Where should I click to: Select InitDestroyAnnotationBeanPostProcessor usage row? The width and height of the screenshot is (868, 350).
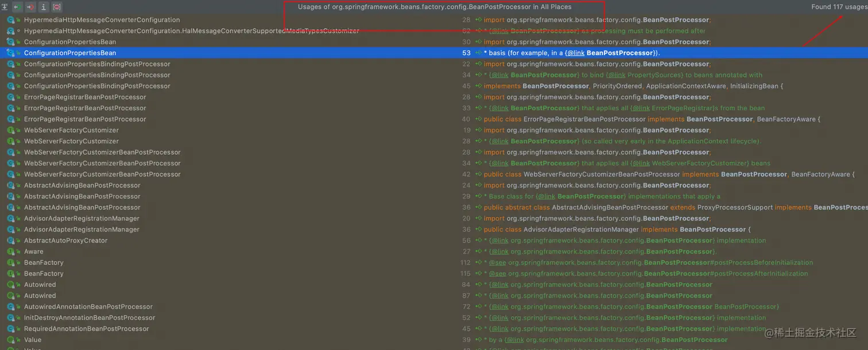434,318
